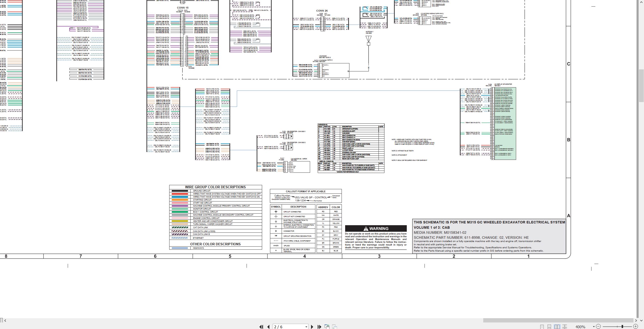
Task: Click the horizontal scrollbar thumb
Action: pyautogui.click(x=558, y=320)
